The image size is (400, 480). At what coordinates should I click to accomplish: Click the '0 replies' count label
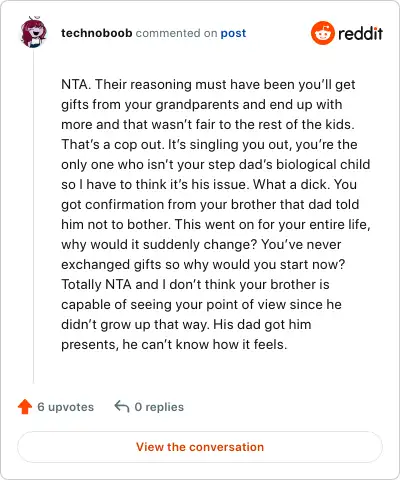pyautogui.click(x=159, y=407)
